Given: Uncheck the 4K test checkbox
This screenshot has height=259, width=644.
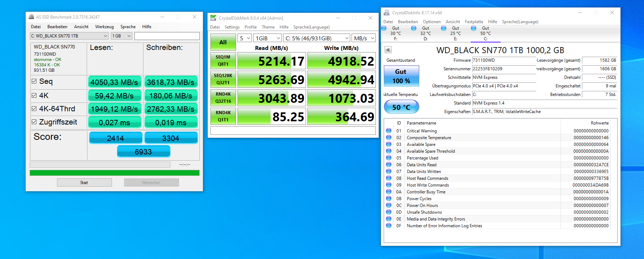Looking at the screenshot, I should pyautogui.click(x=34, y=95).
